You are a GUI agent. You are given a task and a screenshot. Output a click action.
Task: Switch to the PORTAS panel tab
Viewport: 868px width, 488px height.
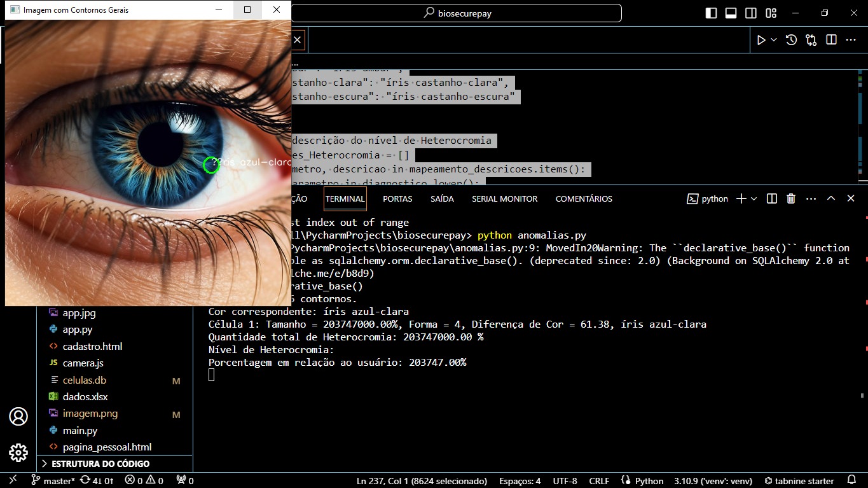[x=397, y=199]
